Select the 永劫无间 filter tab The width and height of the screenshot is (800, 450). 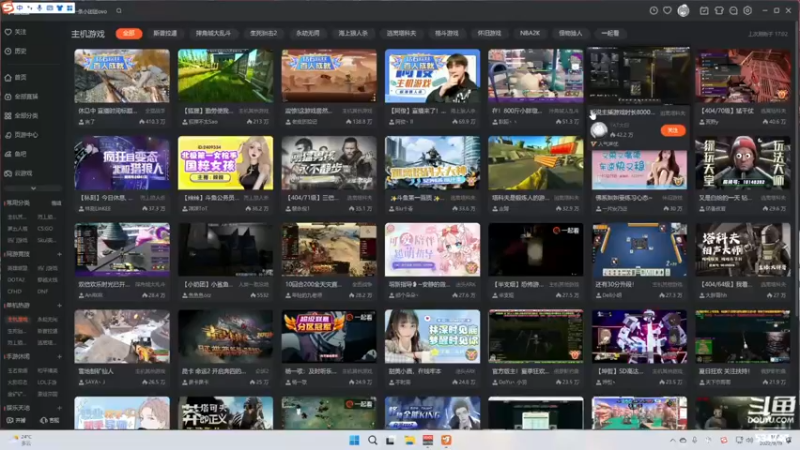(x=308, y=33)
